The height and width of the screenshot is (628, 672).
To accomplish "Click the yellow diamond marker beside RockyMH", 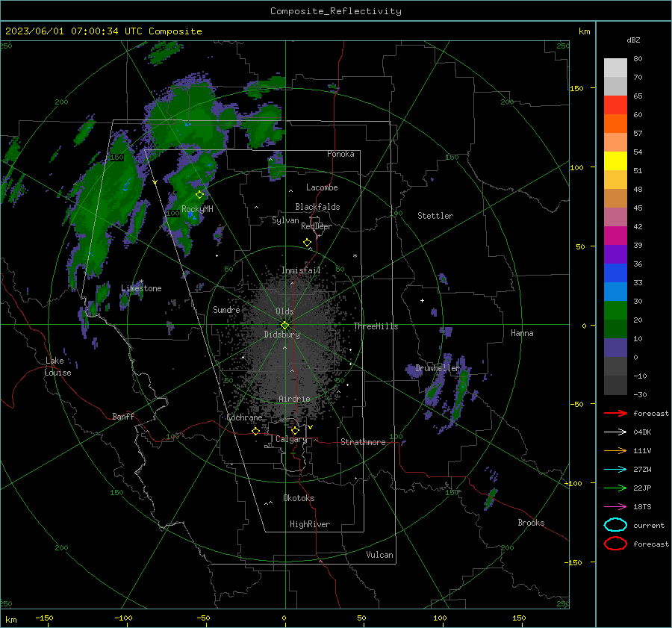I will click(x=199, y=195).
